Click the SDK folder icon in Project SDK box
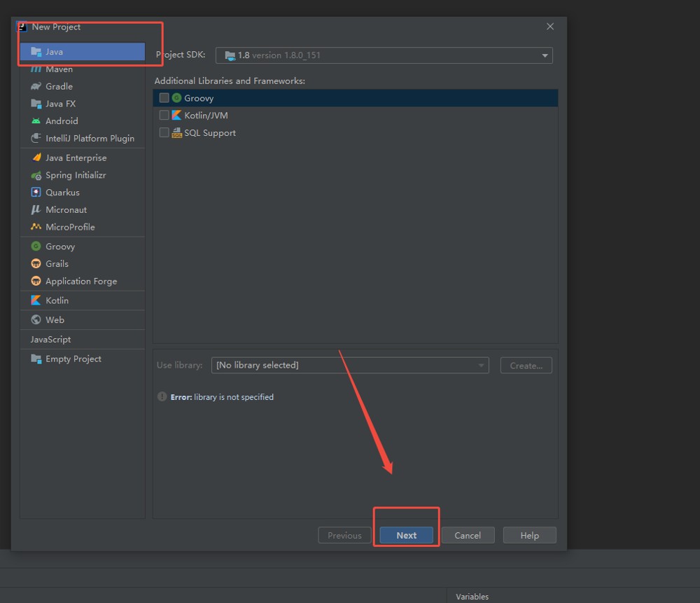 230,55
